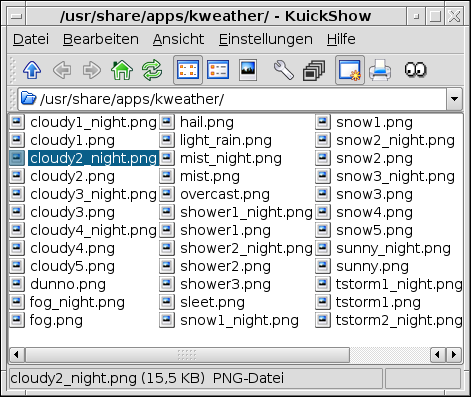Switch to detailed list view mode
The image size is (471, 397).
pos(218,70)
